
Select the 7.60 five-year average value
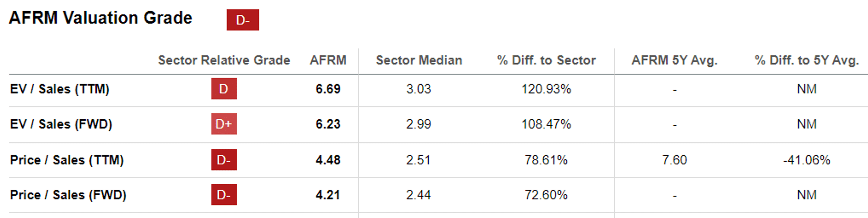click(x=674, y=160)
